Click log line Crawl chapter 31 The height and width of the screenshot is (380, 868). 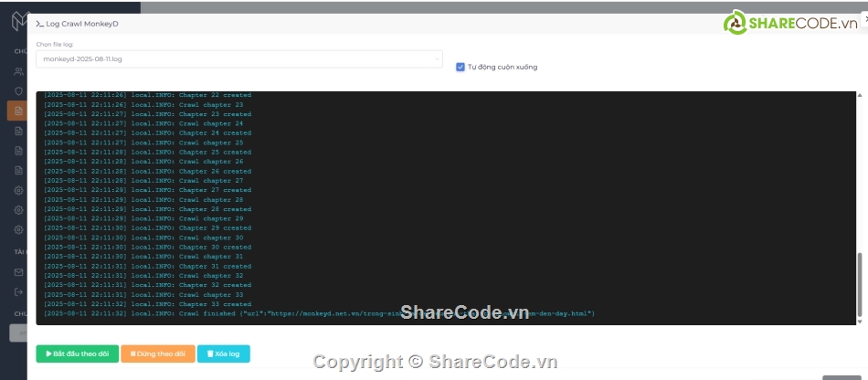[x=143, y=257]
